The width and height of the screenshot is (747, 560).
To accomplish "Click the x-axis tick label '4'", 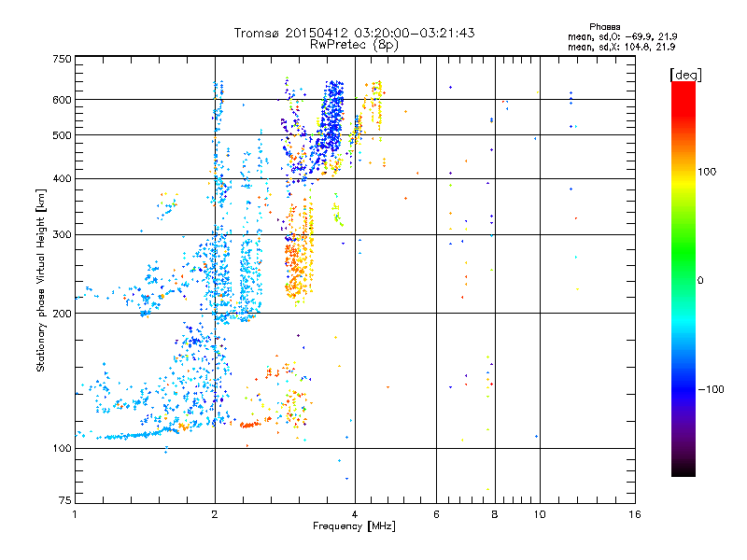I will click(355, 514).
